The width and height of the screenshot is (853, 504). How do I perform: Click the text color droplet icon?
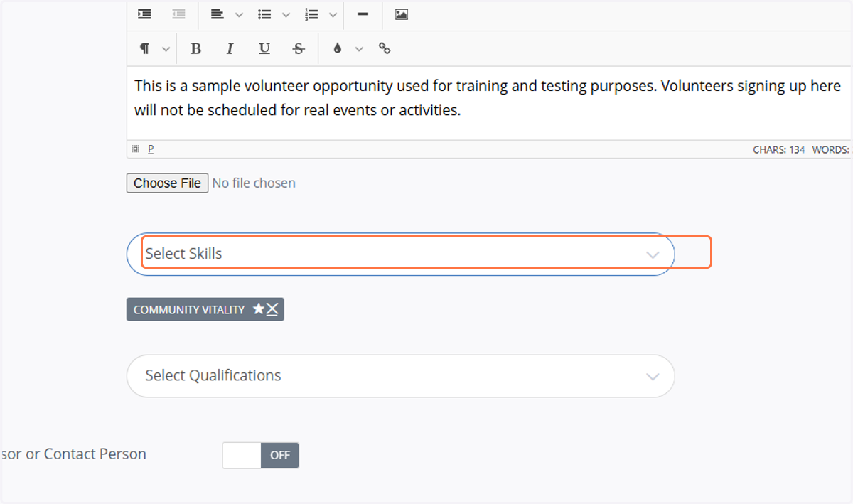pos(338,48)
